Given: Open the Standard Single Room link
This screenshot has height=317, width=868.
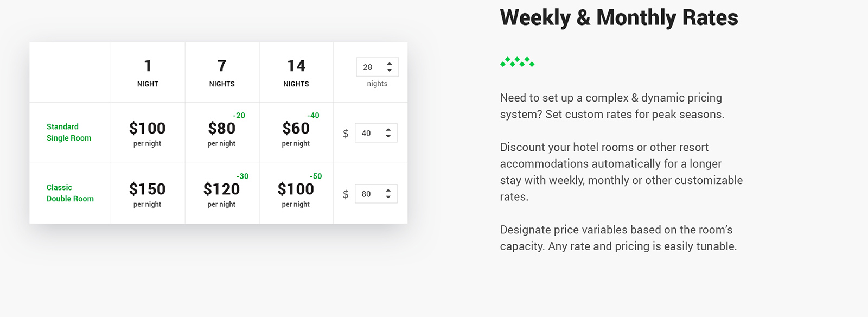Looking at the screenshot, I should tap(69, 132).
